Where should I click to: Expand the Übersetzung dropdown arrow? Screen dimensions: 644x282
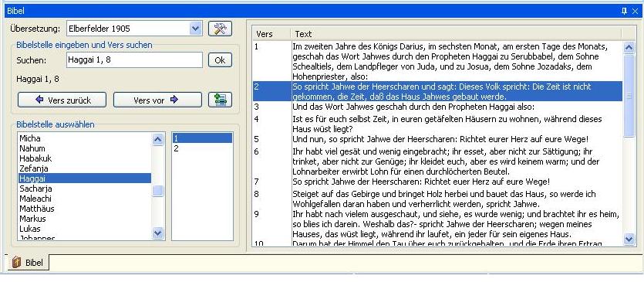coord(196,29)
